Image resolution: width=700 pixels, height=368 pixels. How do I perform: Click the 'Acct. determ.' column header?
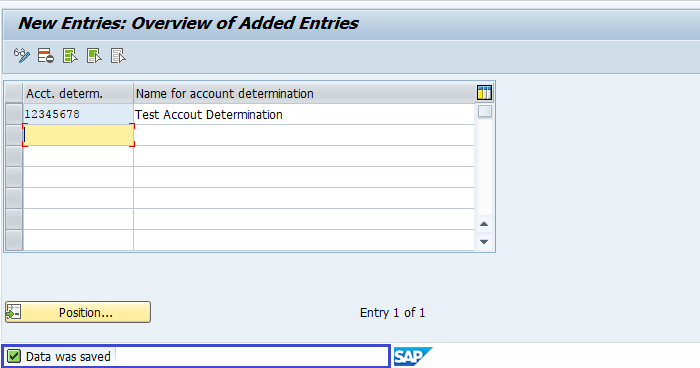pos(78,93)
